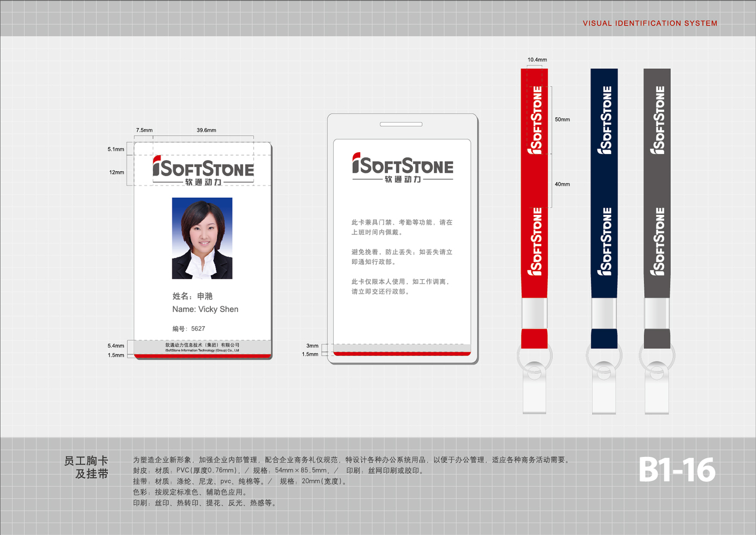Click the description line starting "色彩：按规定标准色"
The height and width of the screenshot is (535, 756).
coord(191,492)
